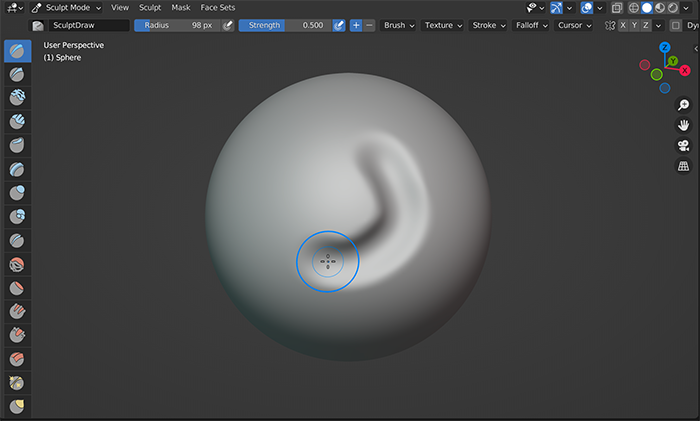Image resolution: width=700 pixels, height=421 pixels.
Task: Select the Scrape brush
Action: click(x=17, y=335)
